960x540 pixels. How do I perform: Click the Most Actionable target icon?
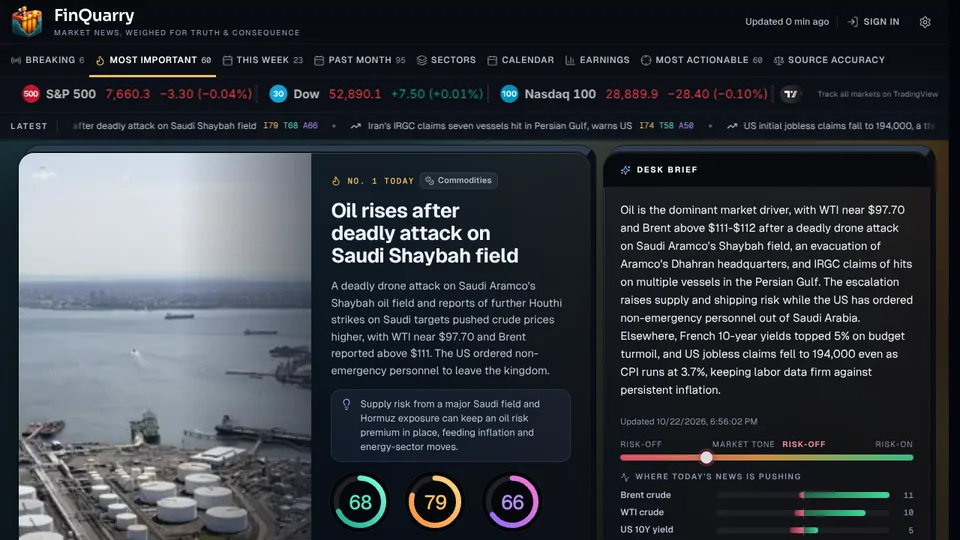646,60
